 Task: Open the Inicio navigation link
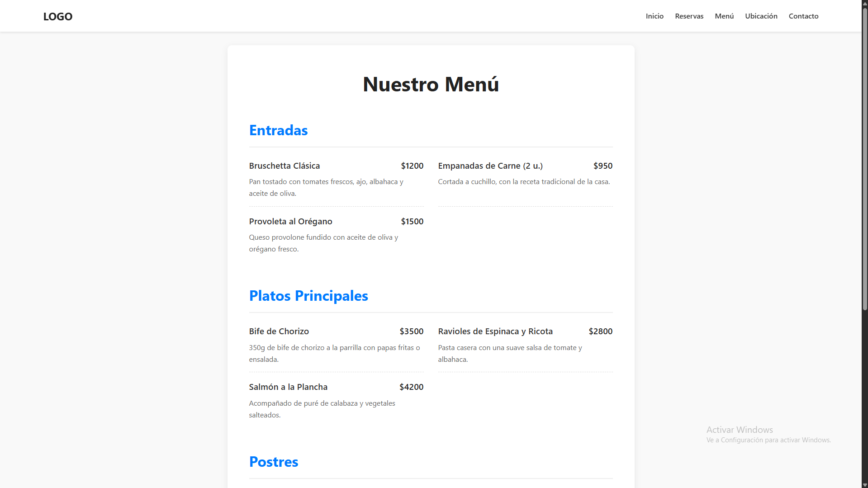[654, 16]
